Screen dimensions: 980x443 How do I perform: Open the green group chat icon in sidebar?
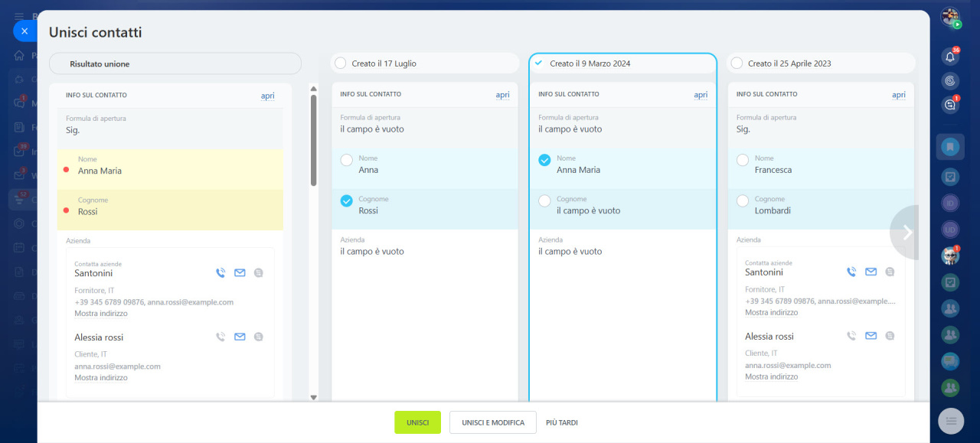click(950, 388)
